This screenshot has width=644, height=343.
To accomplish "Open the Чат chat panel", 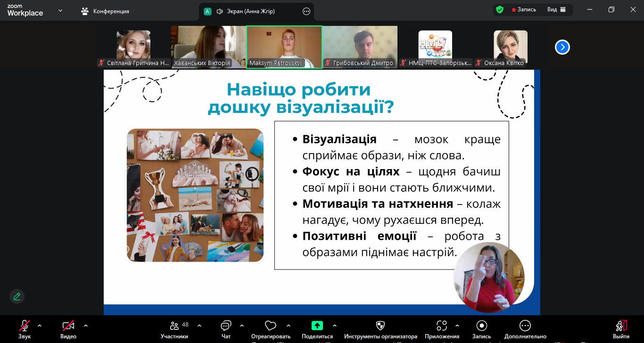I will pos(226,326).
